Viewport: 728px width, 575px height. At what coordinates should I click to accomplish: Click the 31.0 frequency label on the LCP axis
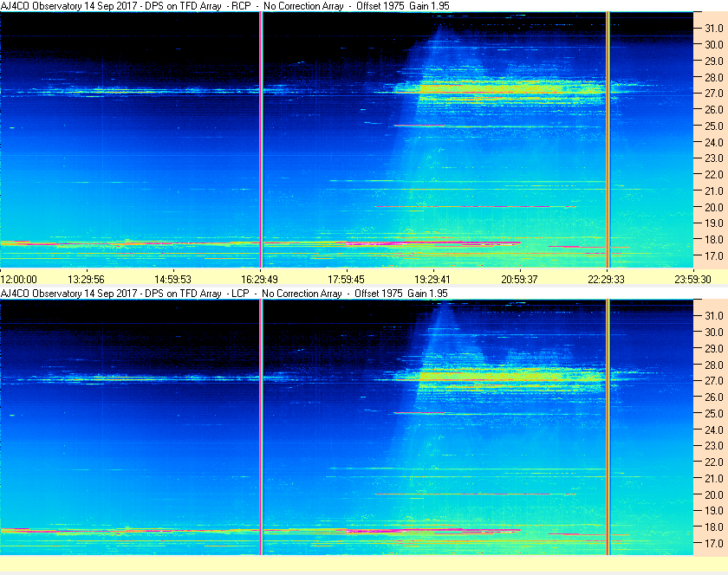[714, 315]
